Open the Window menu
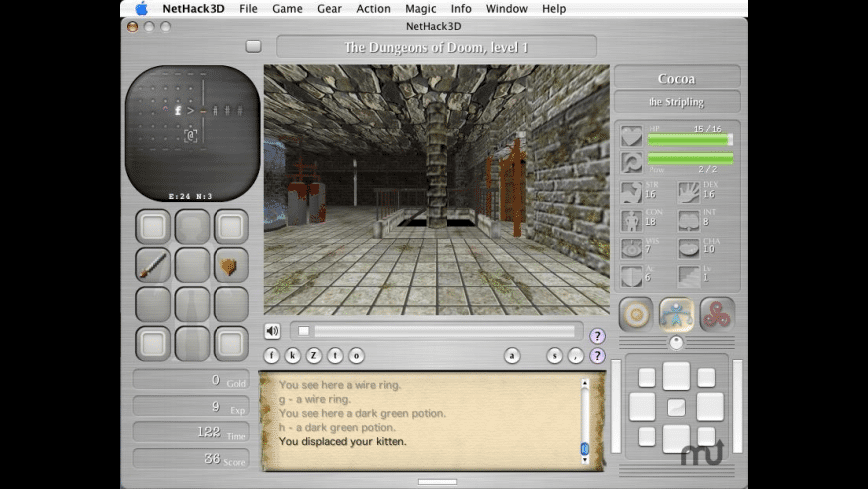This screenshot has height=489, width=868. pos(506,8)
